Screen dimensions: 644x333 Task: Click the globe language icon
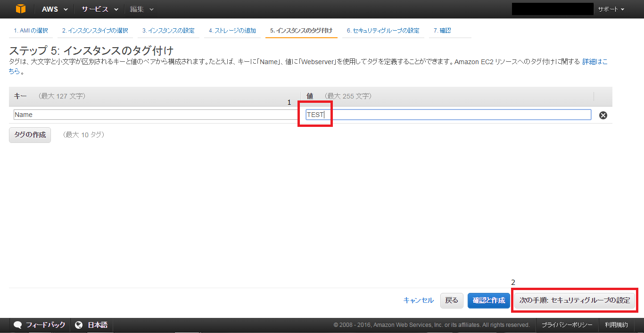79,325
